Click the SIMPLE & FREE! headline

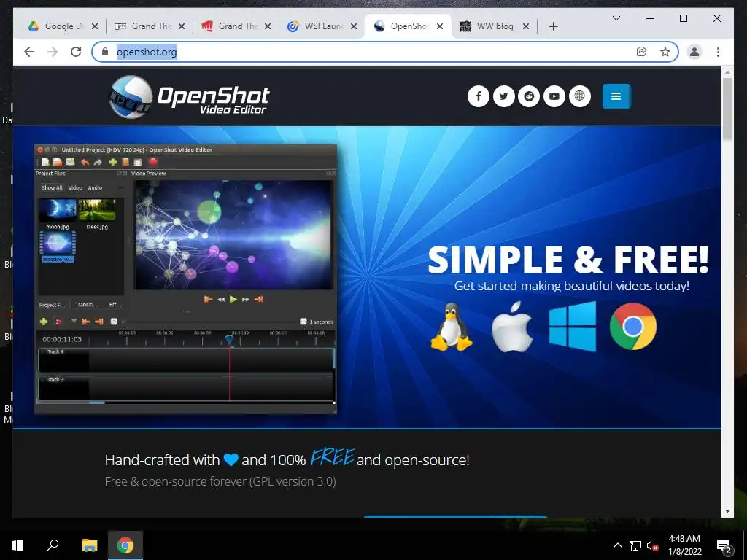tap(568, 260)
